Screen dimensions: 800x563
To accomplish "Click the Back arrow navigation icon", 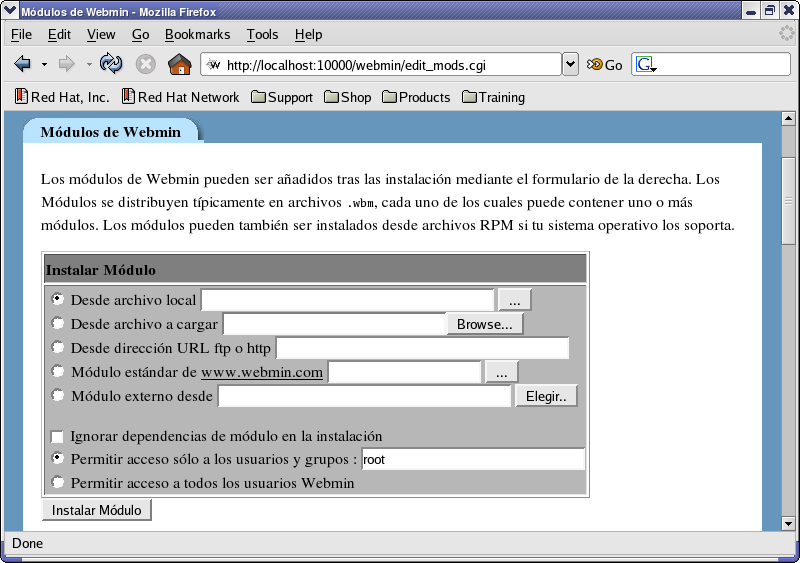I will [x=23, y=64].
